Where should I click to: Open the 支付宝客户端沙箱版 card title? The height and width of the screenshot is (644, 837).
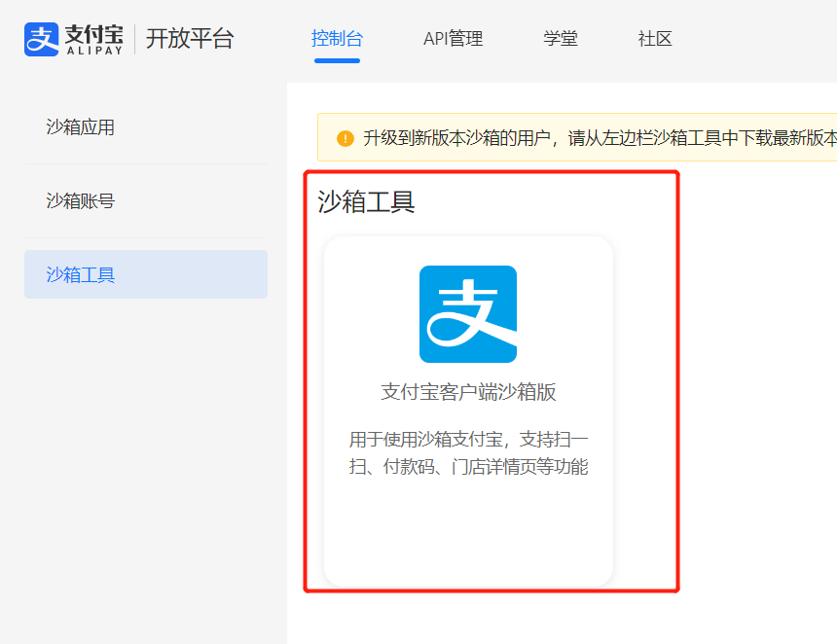[468, 392]
